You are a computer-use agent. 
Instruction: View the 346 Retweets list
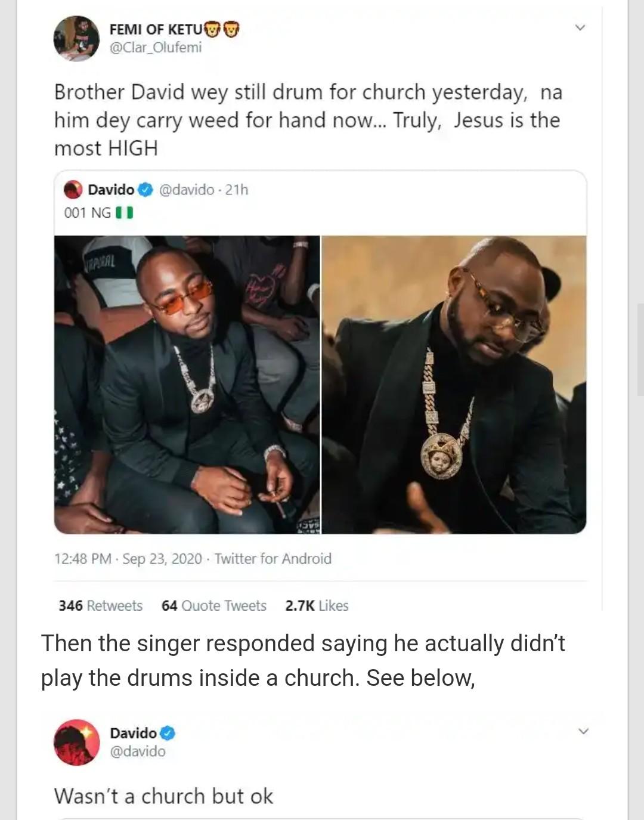[x=101, y=605]
